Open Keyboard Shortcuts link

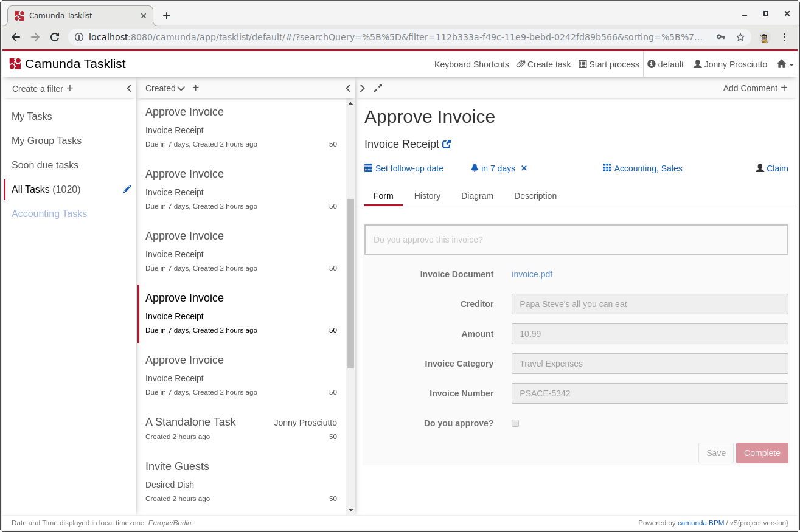click(x=471, y=64)
